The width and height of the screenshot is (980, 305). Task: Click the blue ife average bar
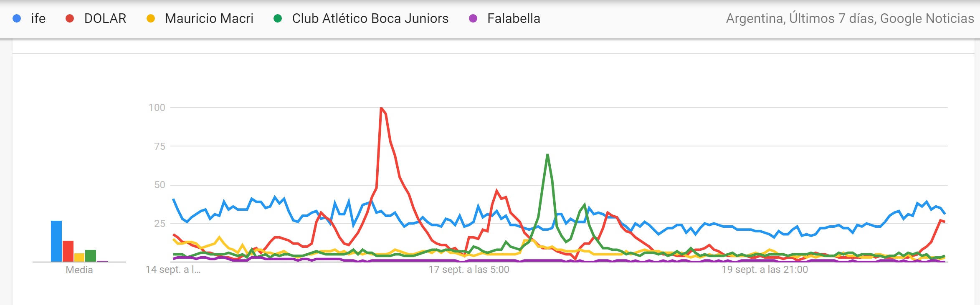[56, 241]
